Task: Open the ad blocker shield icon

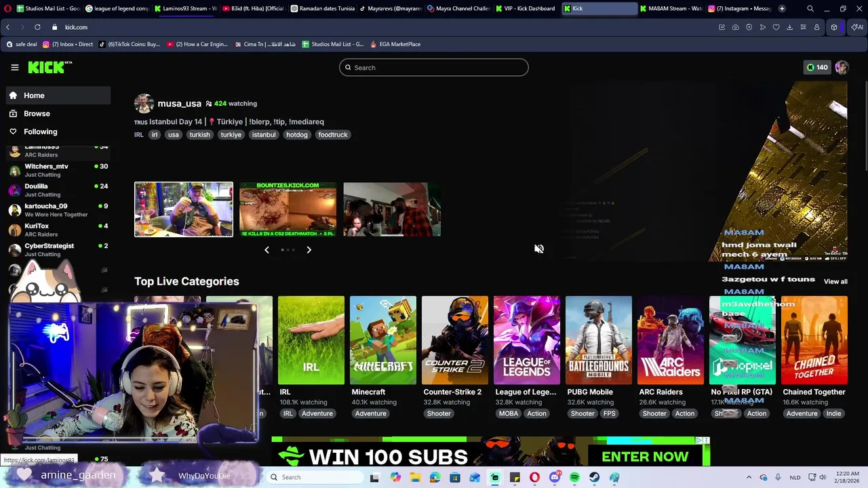Action: tap(749, 27)
